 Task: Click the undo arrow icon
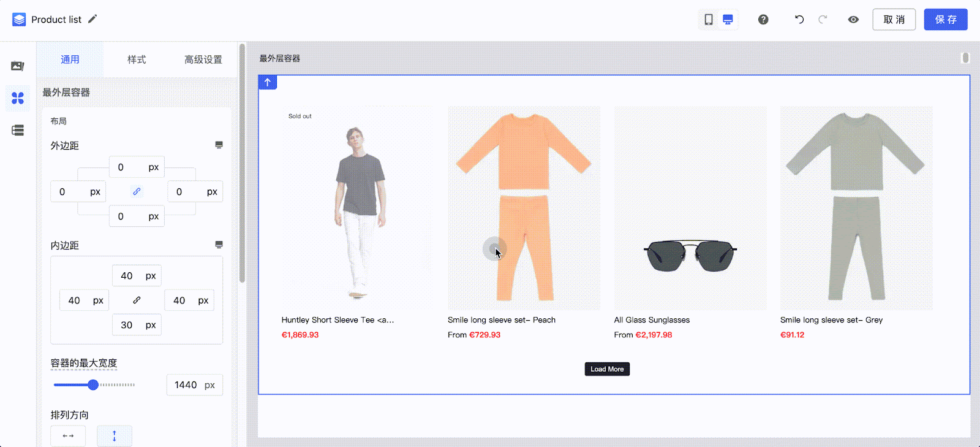coord(799,20)
